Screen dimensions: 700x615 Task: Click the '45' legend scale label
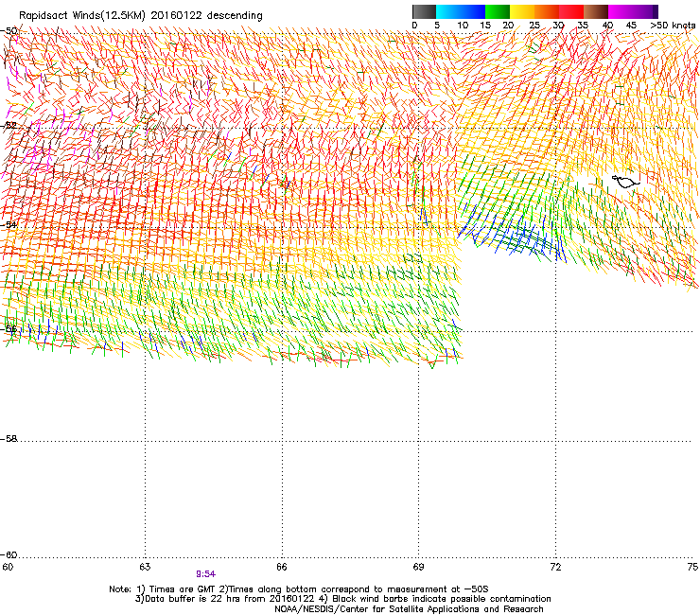631,26
